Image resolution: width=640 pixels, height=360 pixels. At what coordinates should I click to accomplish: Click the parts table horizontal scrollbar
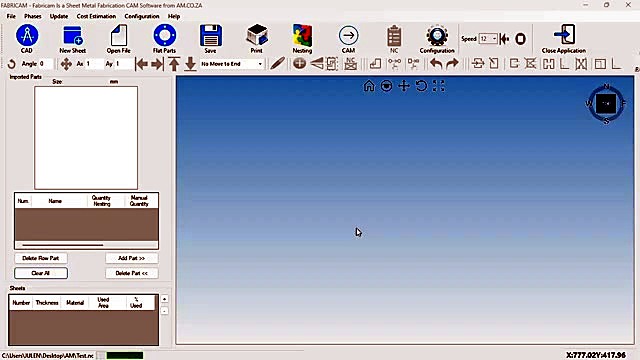tap(63, 245)
